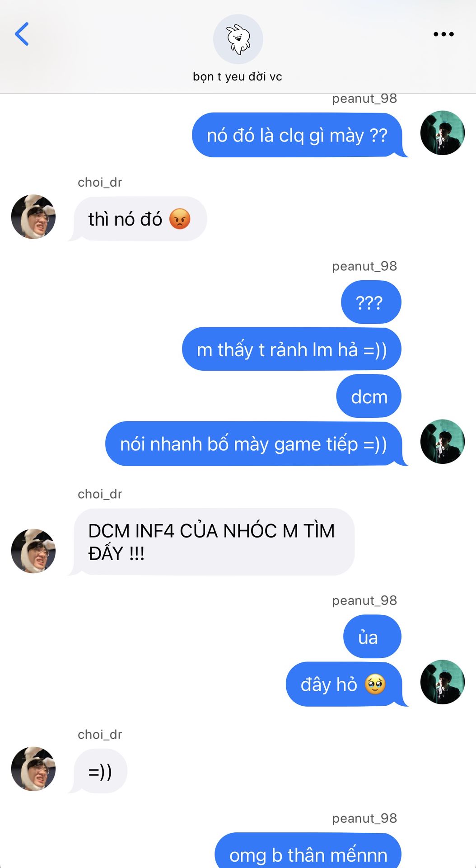Tap choi_dr avatar beside 'thì nó đó'
Viewport: 476px width, 868px height.
pyautogui.click(x=33, y=217)
